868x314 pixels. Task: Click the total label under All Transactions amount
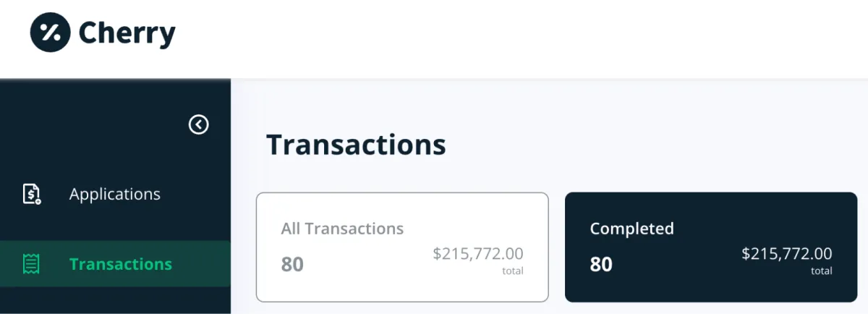point(513,271)
